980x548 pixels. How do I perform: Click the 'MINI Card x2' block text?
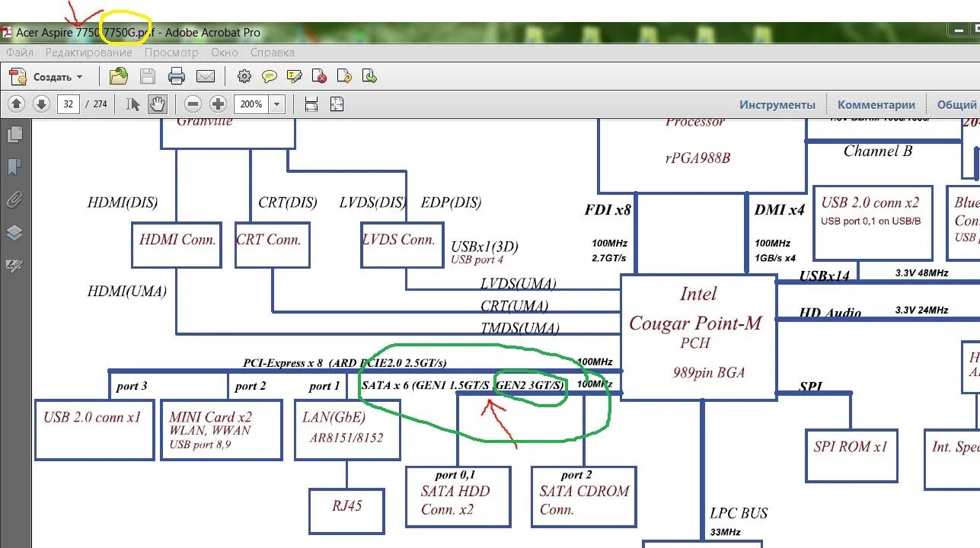click(210, 417)
